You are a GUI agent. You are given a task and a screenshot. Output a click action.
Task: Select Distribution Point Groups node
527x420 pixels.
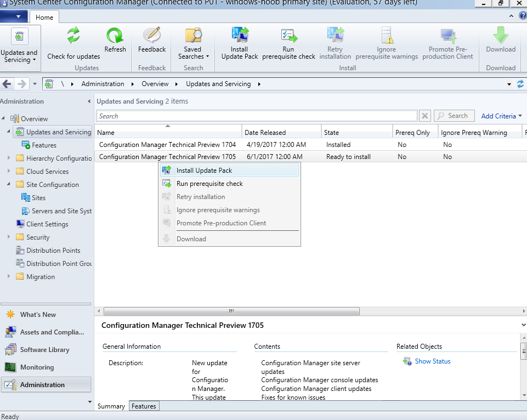59,263
